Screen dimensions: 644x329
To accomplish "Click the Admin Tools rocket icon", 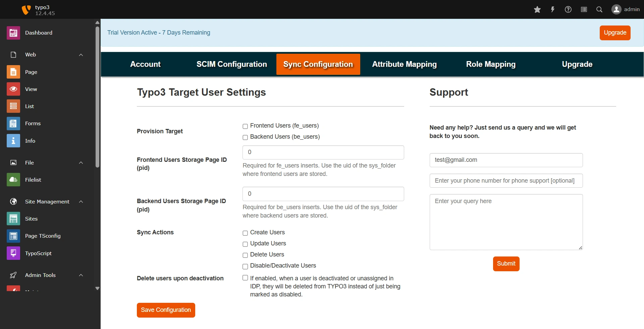I will [x=13, y=275].
